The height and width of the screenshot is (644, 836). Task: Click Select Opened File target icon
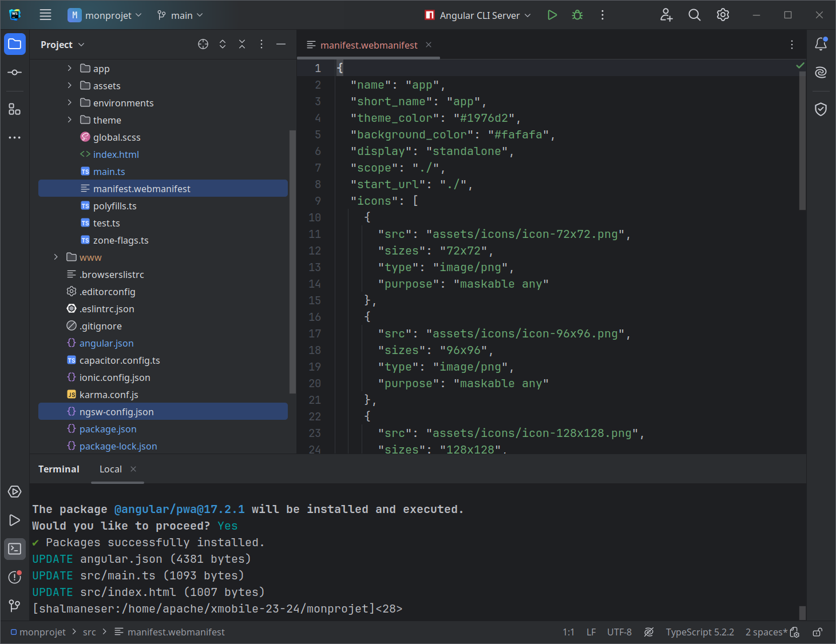click(203, 45)
